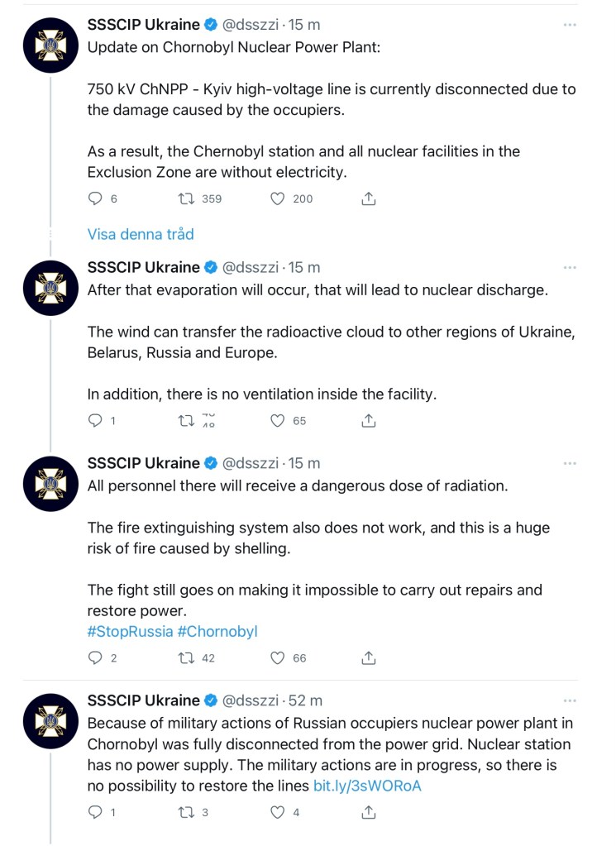Like the tweet with 200 likes
This screenshot has height=846, width=616.
278,198
